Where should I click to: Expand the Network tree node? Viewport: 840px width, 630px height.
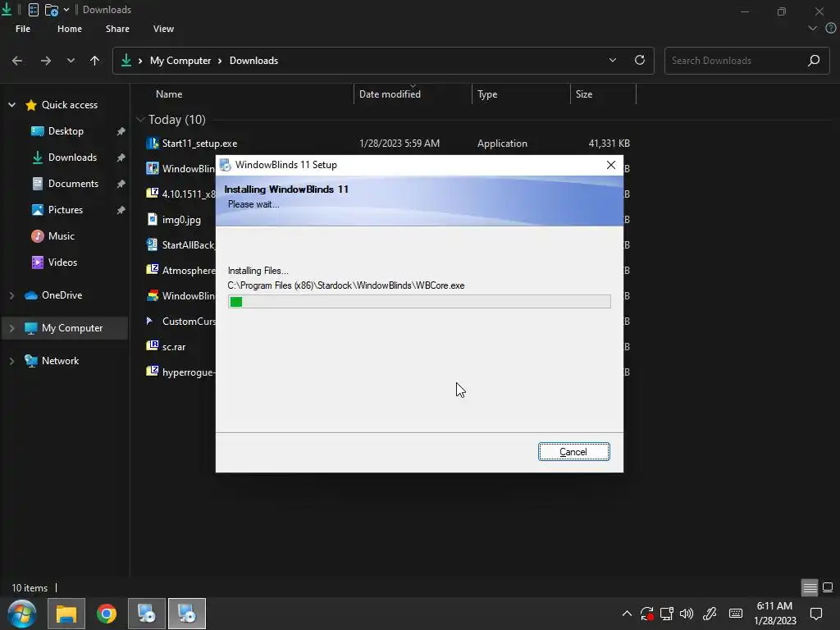[x=11, y=361]
